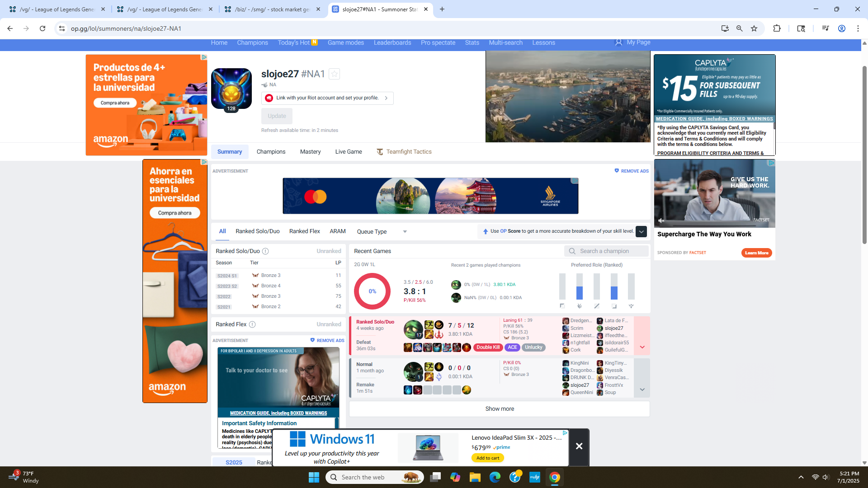Image resolution: width=868 pixels, height=488 pixels.
Task: Click the taskbar volume icon
Action: click(826, 477)
